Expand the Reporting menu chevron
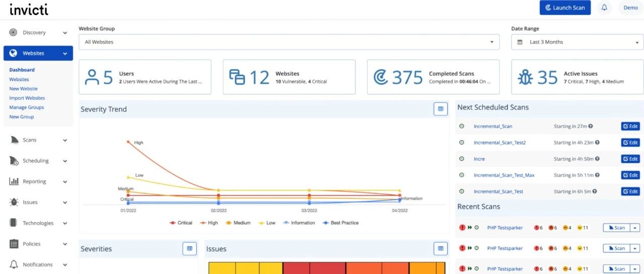644x274 pixels. click(65, 181)
